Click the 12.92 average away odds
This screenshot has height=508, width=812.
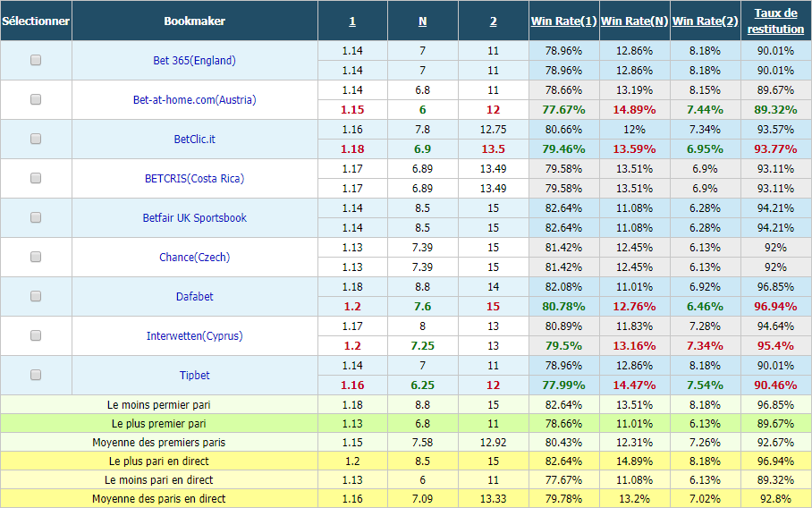(493, 442)
